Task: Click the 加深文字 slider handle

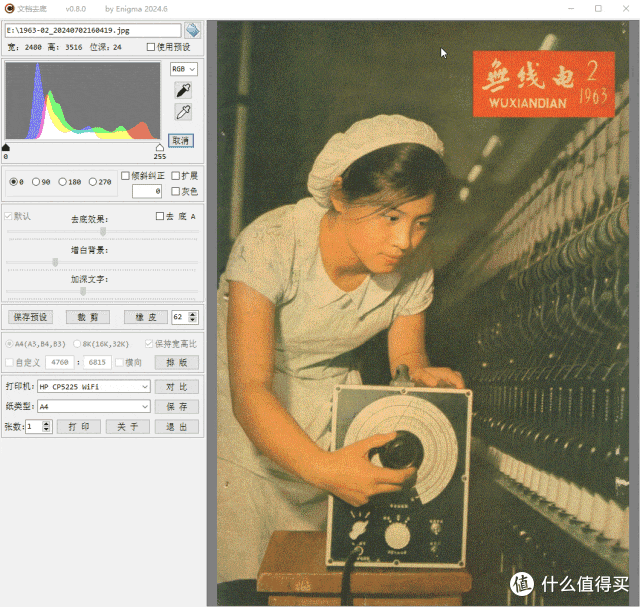Action: (x=83, y=291)
